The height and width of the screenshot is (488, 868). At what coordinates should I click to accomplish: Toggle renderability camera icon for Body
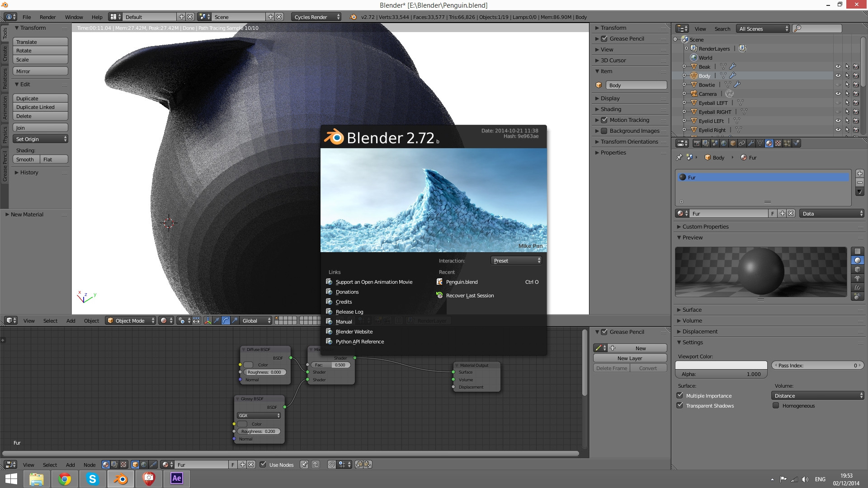(856, 75)
